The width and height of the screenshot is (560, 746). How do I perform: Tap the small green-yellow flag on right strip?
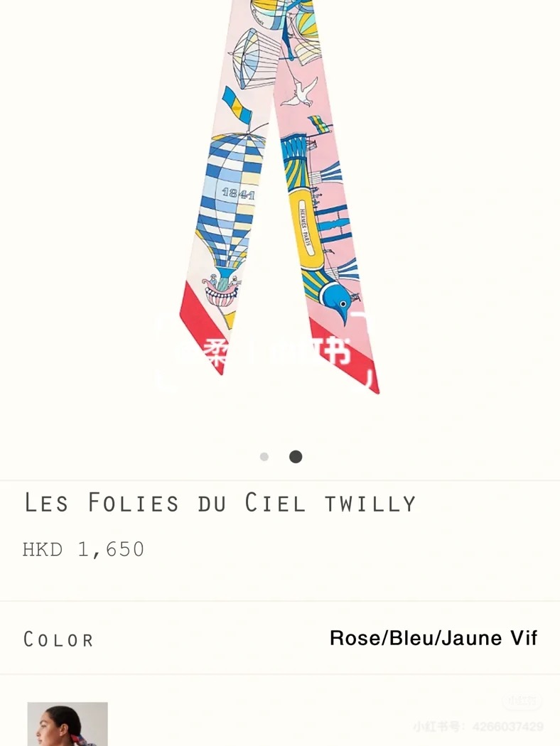click(320, 124)
